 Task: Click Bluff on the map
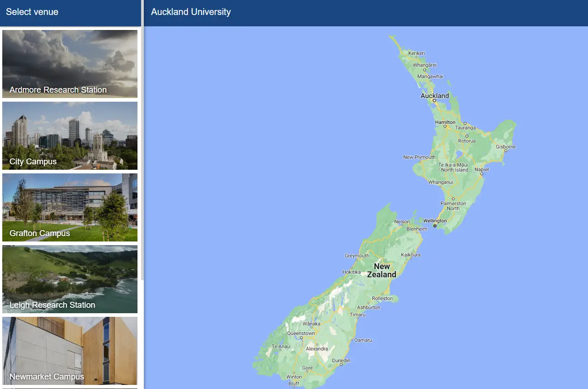tap(294, 384)
